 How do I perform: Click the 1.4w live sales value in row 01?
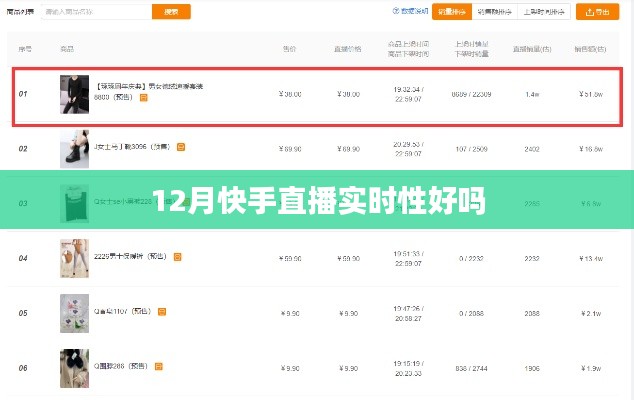pos(532,94)
